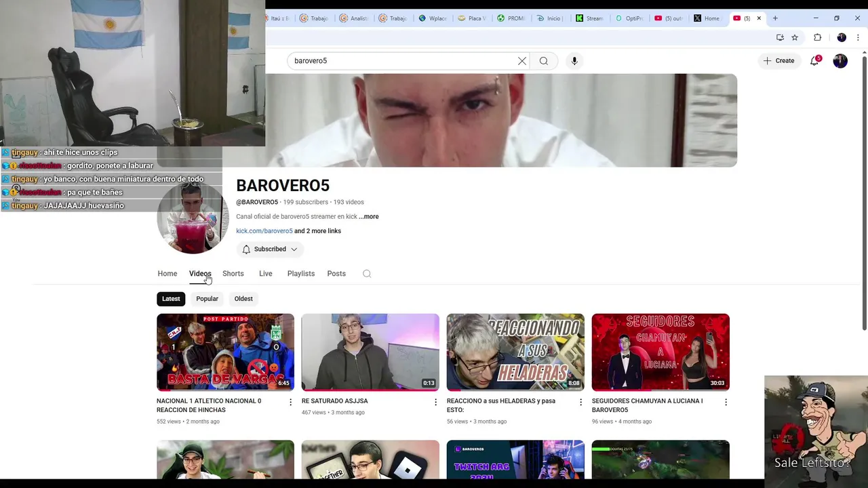Click the channel banner image
The height and width of the screenshot is (488, 868).
[x=502, y=121]
